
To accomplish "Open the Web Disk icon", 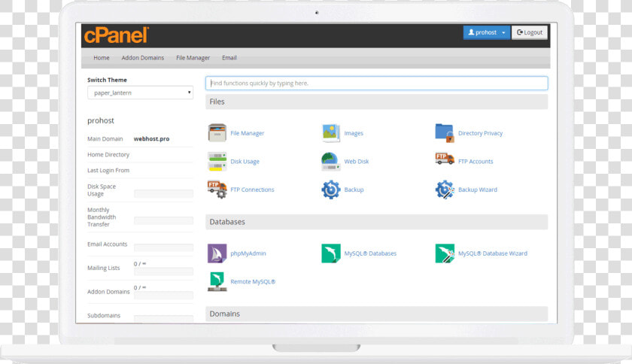I will pos(331,161).
